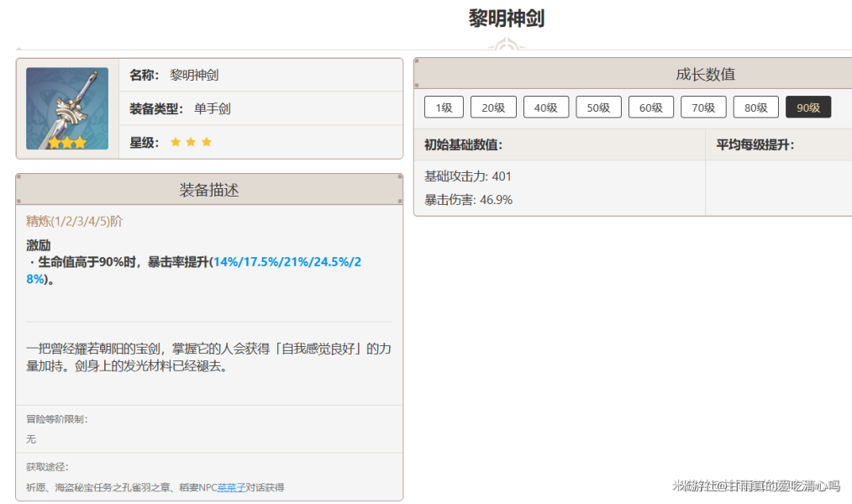The height and width of the screenshot is (504, 852).
Task: Select the highlighted 90级 button
Action: click(808, 108)
